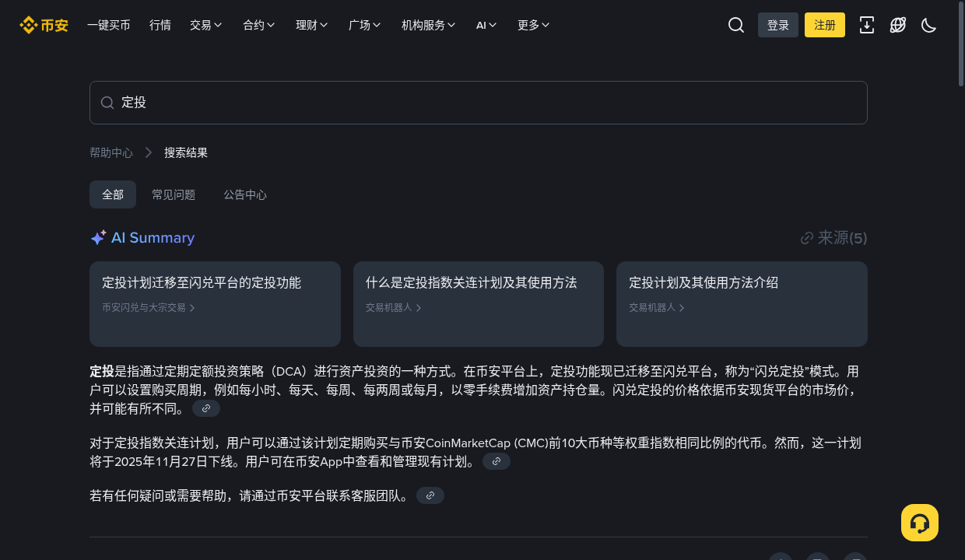The image size is (965, 560).
Task: Expand the 广场 menu dropdown
Action: tap(365, 25)
